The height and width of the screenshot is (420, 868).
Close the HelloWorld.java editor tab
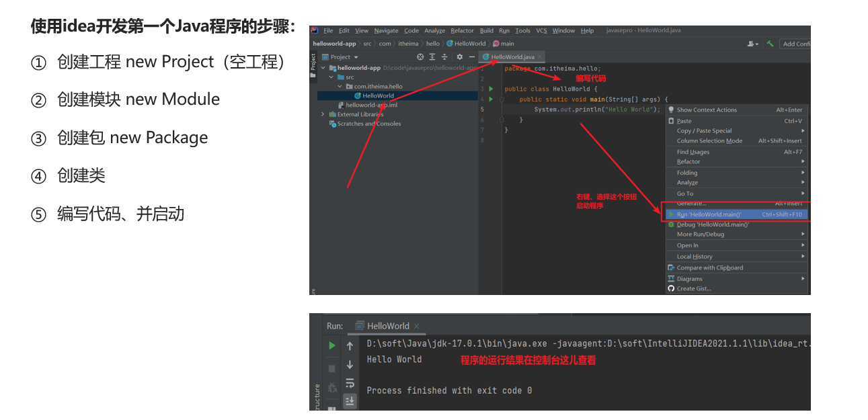coord(539,57)
